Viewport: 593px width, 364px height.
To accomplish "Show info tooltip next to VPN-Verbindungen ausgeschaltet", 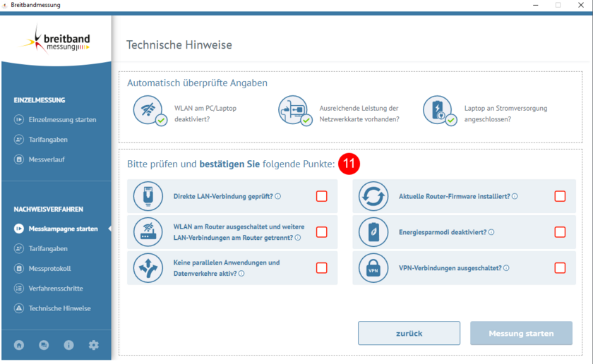I will click(x=507, y=268).
